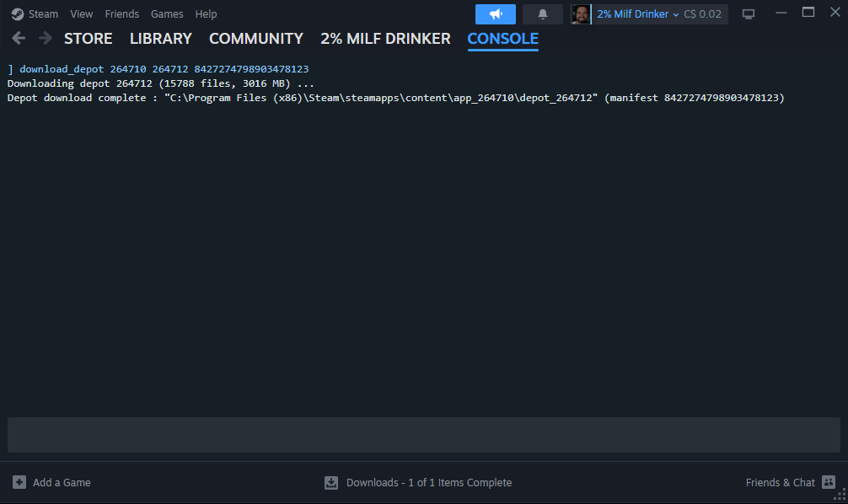The height and width of the screenshot is (504, 848).
Task: Minimize the Steam window
Action: click(781, 13)
